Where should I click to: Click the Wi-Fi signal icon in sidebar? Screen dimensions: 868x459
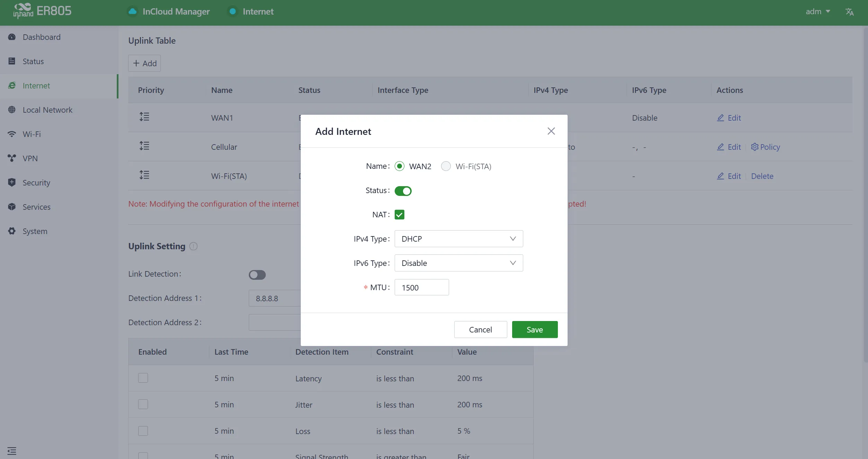[12, 134]
